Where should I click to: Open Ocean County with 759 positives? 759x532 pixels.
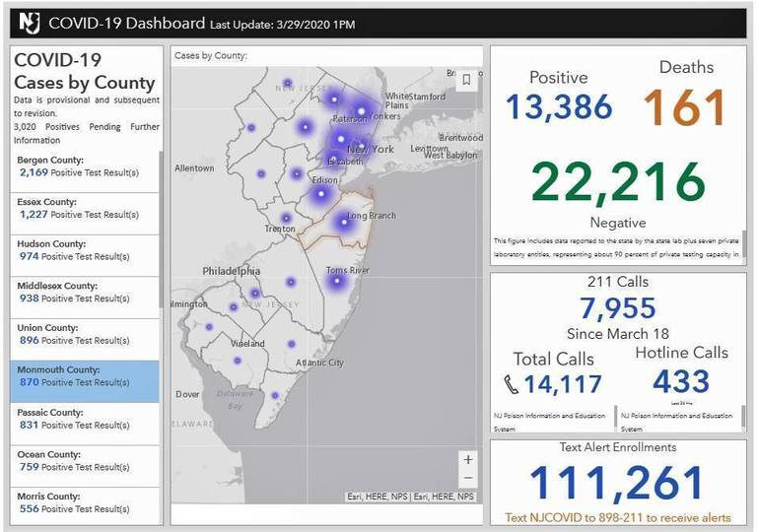coord(84,461)
